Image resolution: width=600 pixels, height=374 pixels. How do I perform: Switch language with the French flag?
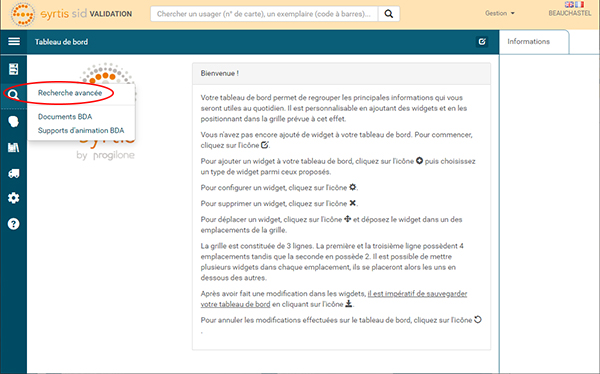(x=579, y=5)
